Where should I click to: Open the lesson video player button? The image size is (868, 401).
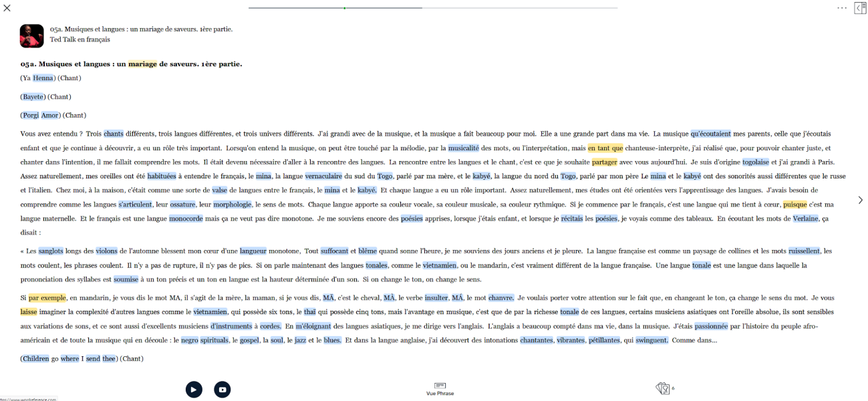click(223, 389)
